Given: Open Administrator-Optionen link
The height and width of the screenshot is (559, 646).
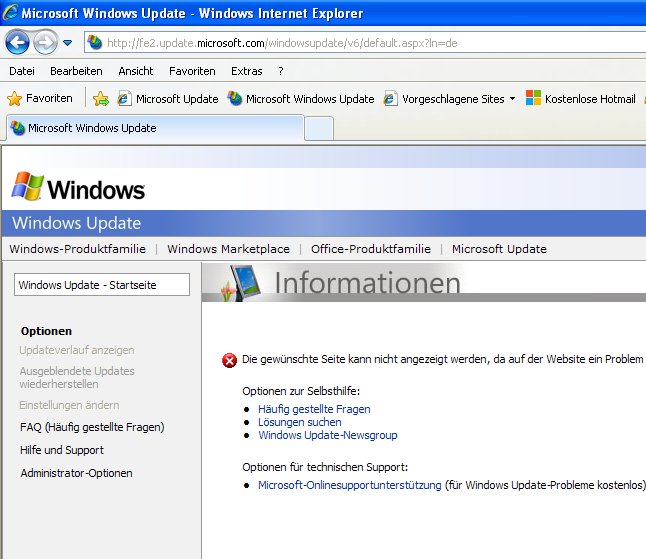Looking at the screenshot, I should (x=76, y=473).
